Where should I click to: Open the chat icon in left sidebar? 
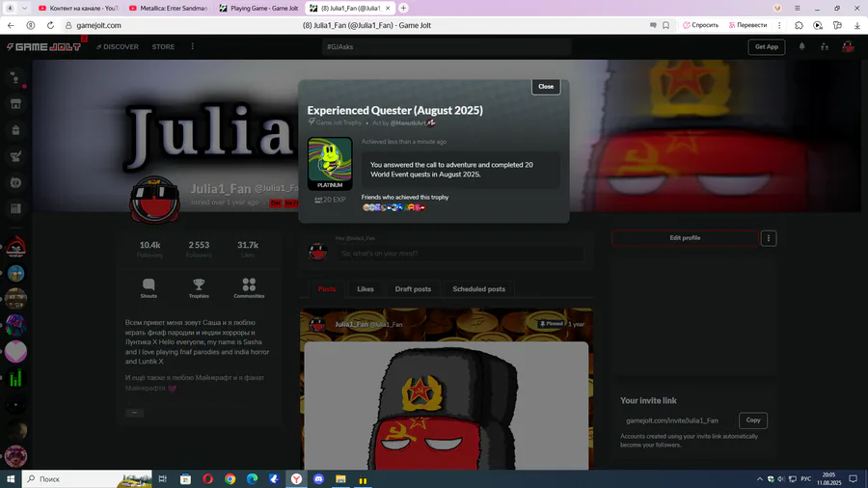[x=15, y=78]
